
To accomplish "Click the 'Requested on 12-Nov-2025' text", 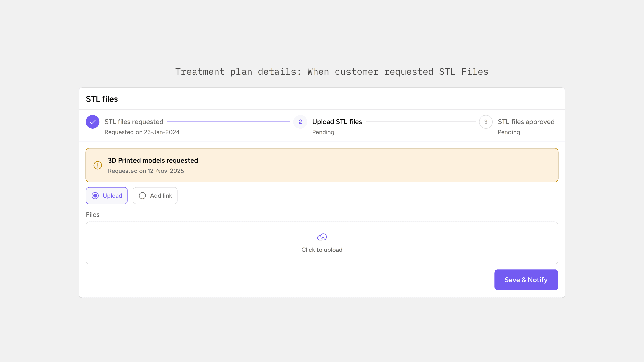I will [146, 171].
